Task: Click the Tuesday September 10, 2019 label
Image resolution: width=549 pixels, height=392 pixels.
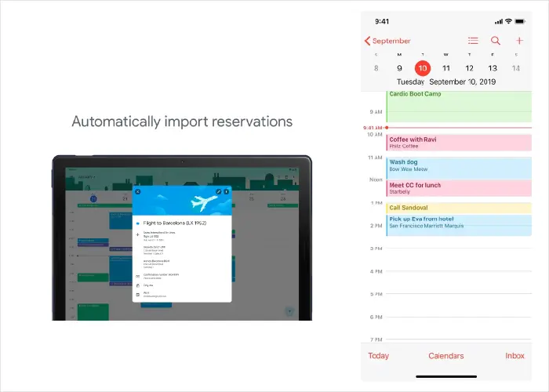Action: [446, 82]
